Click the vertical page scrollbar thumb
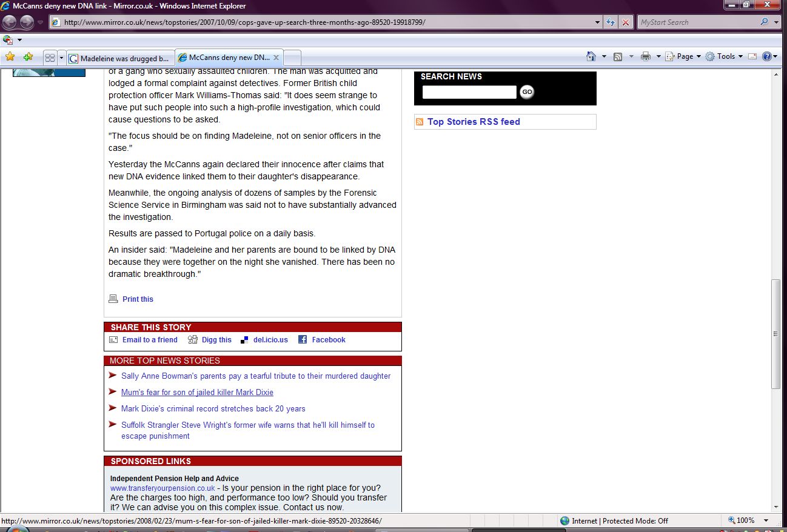This screenshot has height=532, width=787. click(775, 333)
